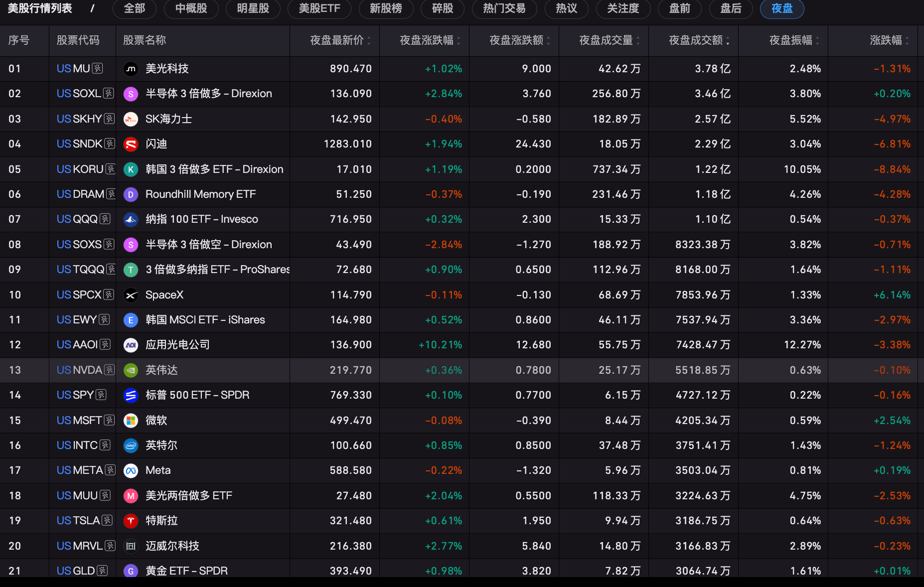Sort by 夜盘涨跌幅 column arrows
This screenshot has width=924, height=587.
click(x=459, y=41)
